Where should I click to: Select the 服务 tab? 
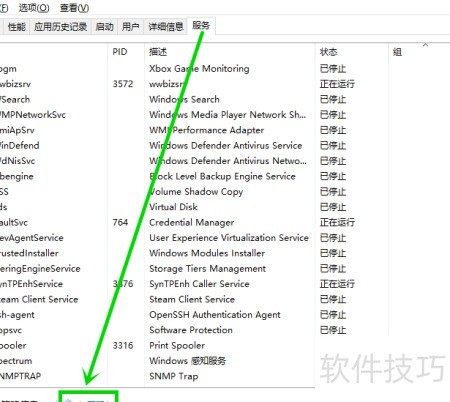coord(201,25)
